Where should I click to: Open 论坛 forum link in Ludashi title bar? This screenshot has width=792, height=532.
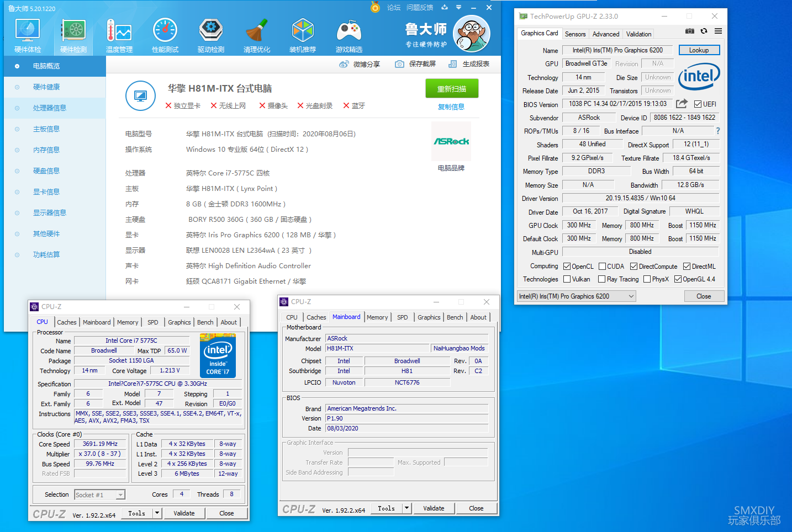tap(394, 7)
